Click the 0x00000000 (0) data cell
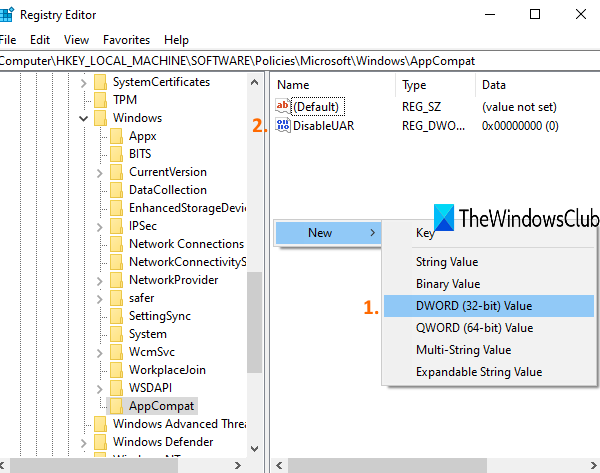Screen dimensions: 600x473 point(520,126)
